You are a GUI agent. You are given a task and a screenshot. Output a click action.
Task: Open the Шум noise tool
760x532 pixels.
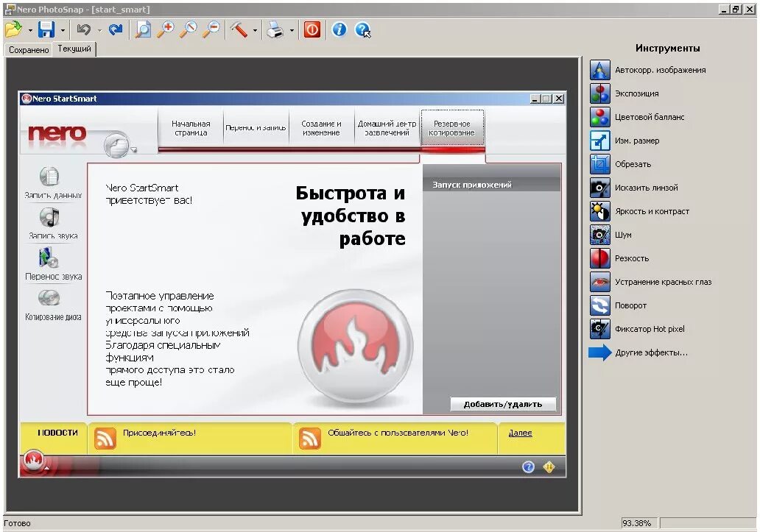coord(611,235)
